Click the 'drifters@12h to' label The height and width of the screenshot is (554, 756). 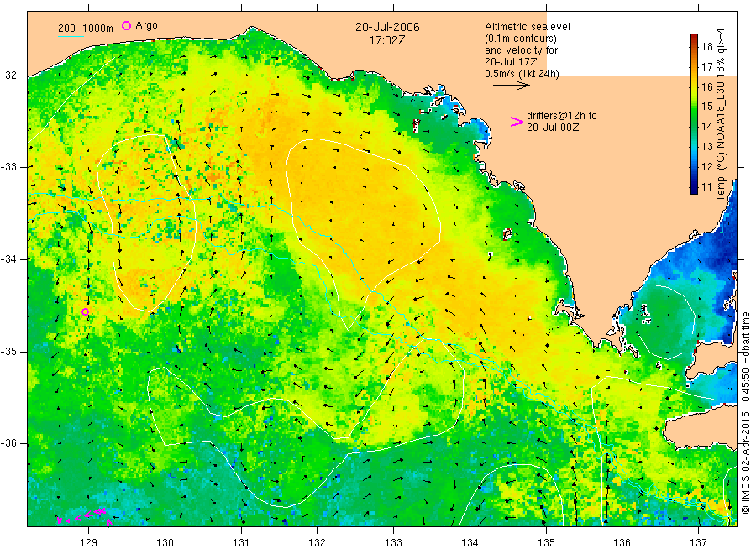[x=562, y=116]
